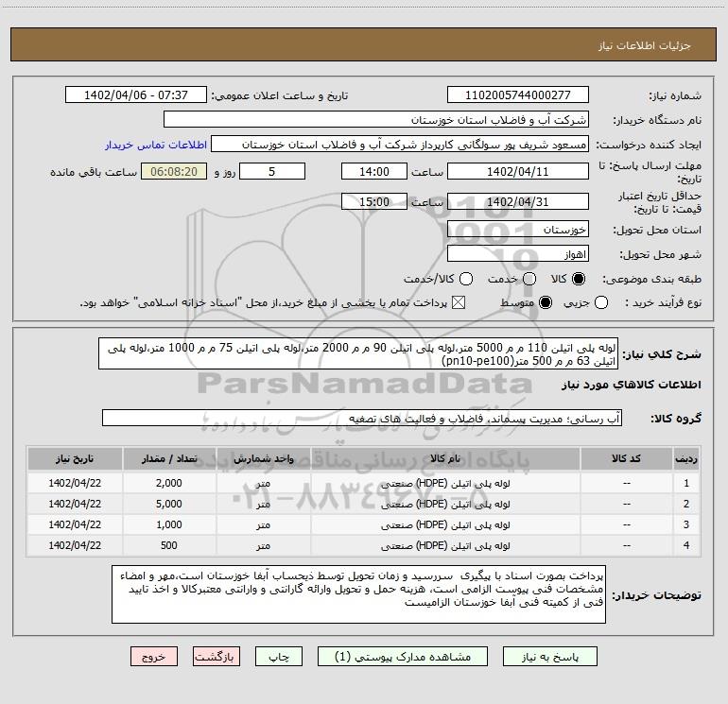Click the buyer notes text area
The height and width of the screenshot is (704, 728).
point(358,594)
